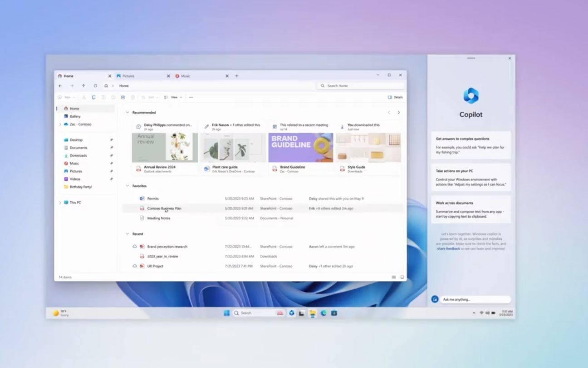588x368 pixels.
Task: Open the Music folder in sidebar
Action: (x=74, y=163)
